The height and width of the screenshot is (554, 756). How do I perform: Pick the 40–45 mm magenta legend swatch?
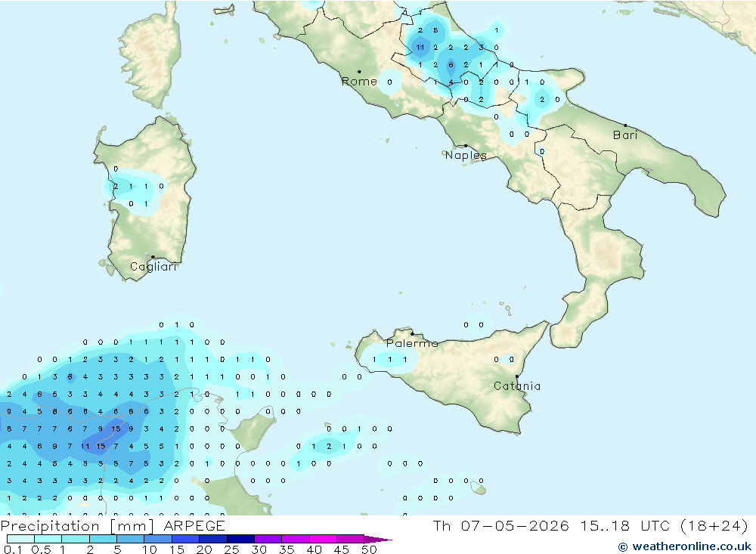[323, 539]
